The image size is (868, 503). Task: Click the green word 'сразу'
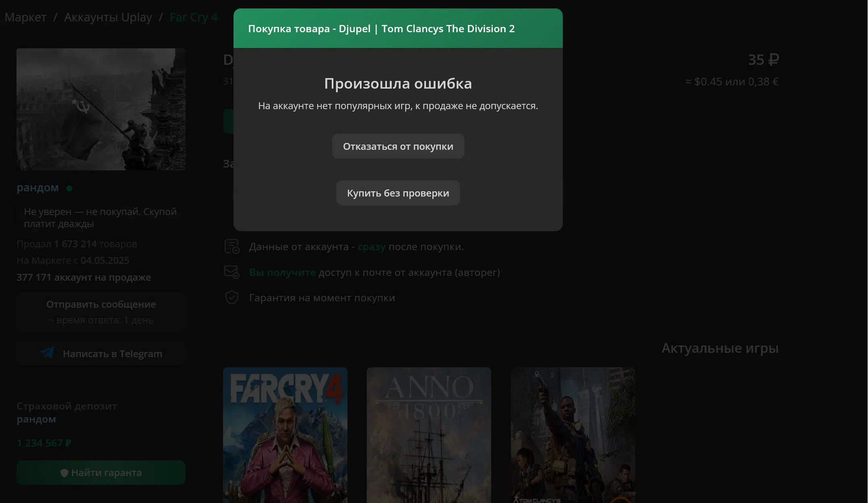tap(371, 247)
